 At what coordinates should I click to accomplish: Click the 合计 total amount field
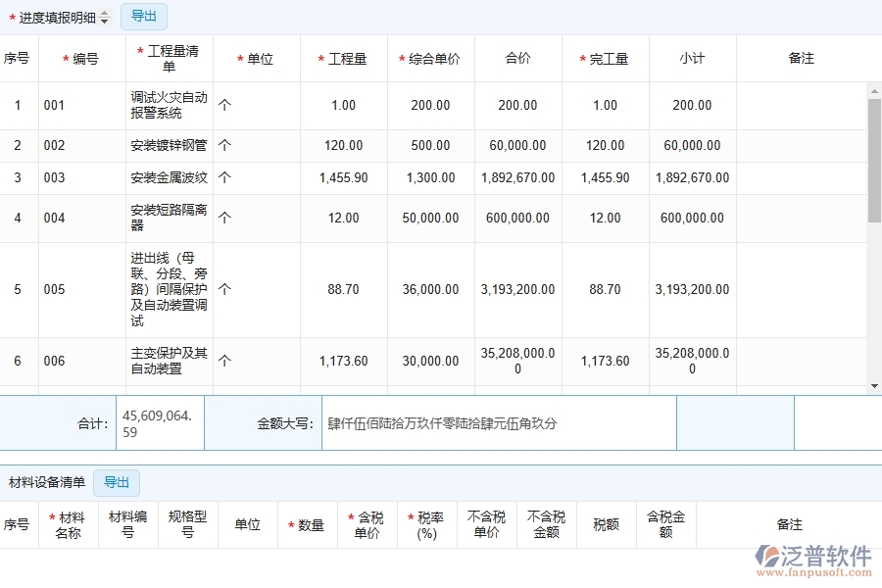click(157, 423)
